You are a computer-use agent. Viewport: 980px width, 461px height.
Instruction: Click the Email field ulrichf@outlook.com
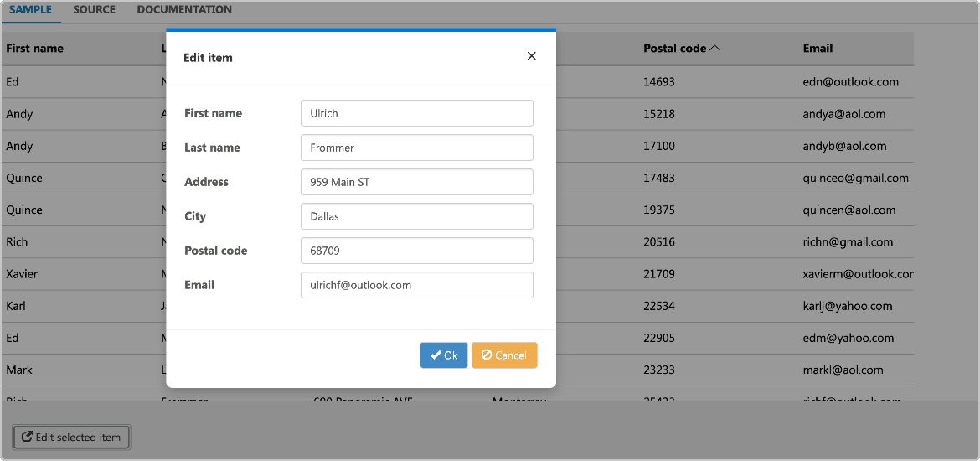[417, 285]
